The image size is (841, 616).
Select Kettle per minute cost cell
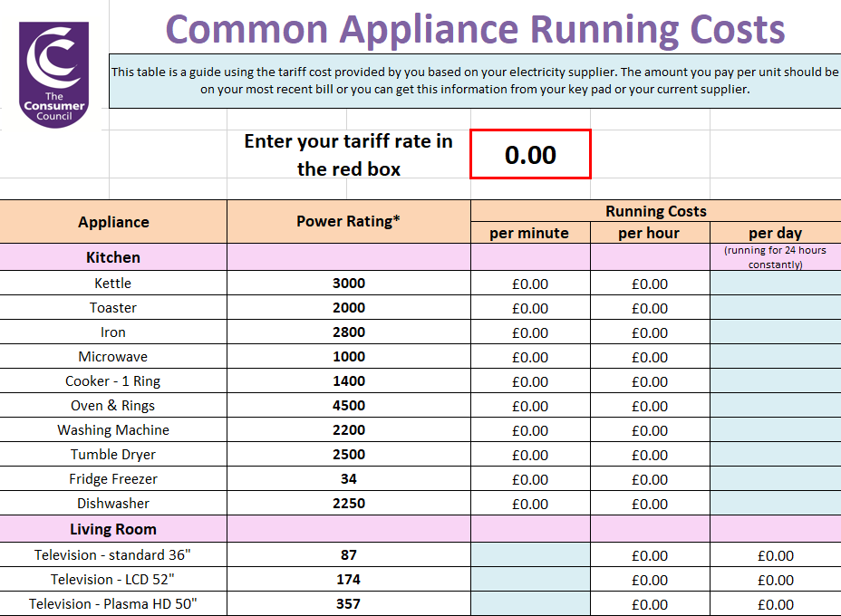(x=530, y=284)
